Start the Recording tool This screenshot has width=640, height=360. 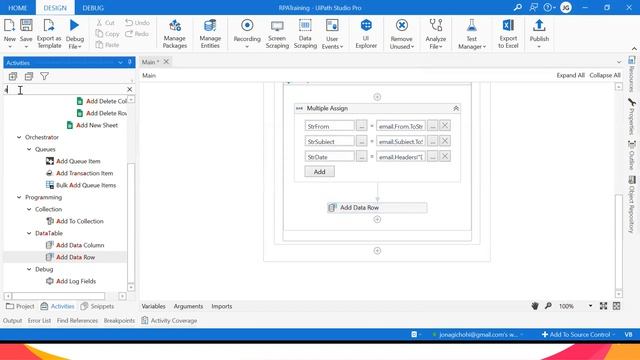(x=247, y=34)
